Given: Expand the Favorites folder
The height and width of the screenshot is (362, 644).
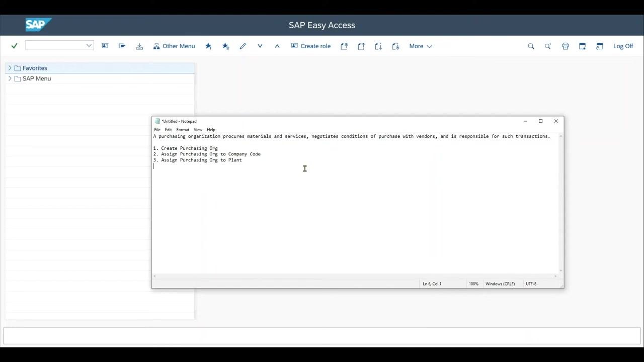Looking at the screenshot, I should click(x=10, y=68).
